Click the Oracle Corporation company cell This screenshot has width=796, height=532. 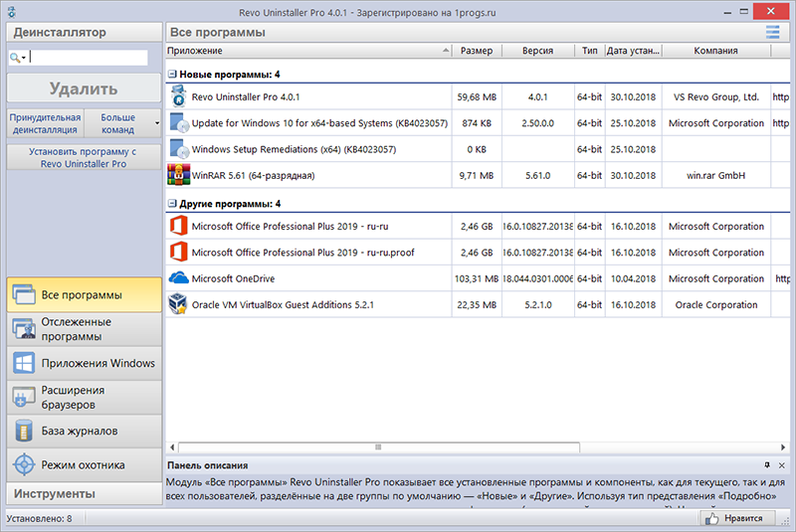coord(716,305)
